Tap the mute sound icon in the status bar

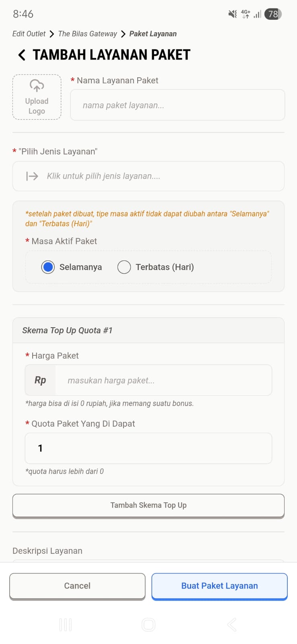tap(232, 14)
